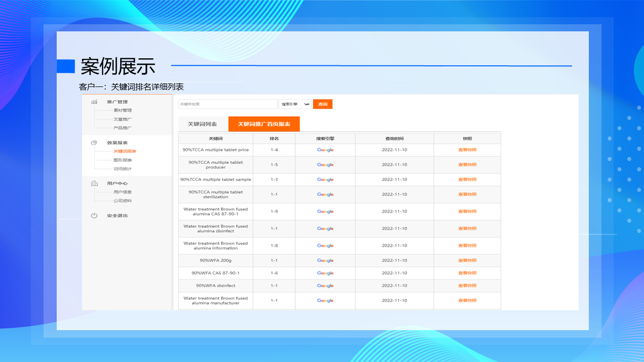Click Google logo in 90%TCCA multiple tablet sample row
This screenshot has width=644, height=362.
pyautogui.click(x=325, y=179)
